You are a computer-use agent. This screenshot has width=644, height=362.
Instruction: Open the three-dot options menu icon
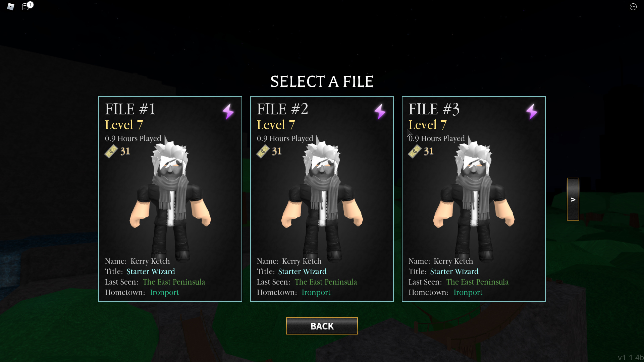(633, 7)
